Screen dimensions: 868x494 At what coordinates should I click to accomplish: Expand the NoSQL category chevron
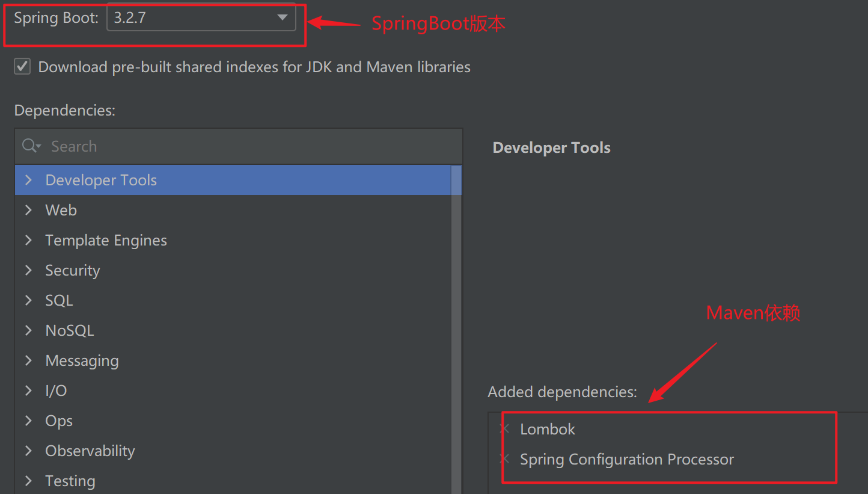[28, 330]
